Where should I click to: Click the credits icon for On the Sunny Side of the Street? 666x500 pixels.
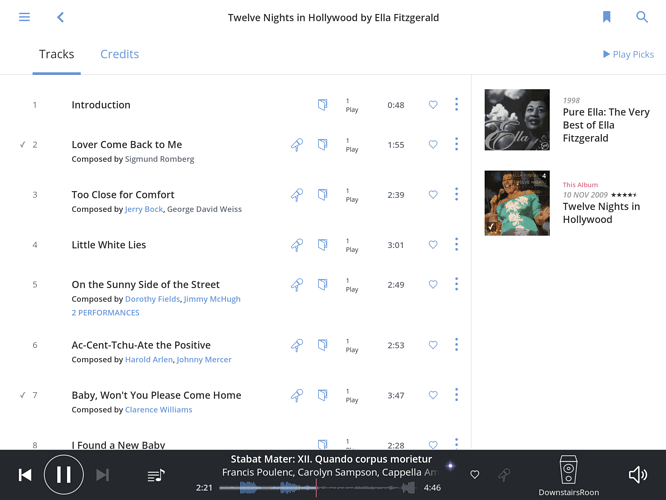pyautogui.click(x=323, y=285)
